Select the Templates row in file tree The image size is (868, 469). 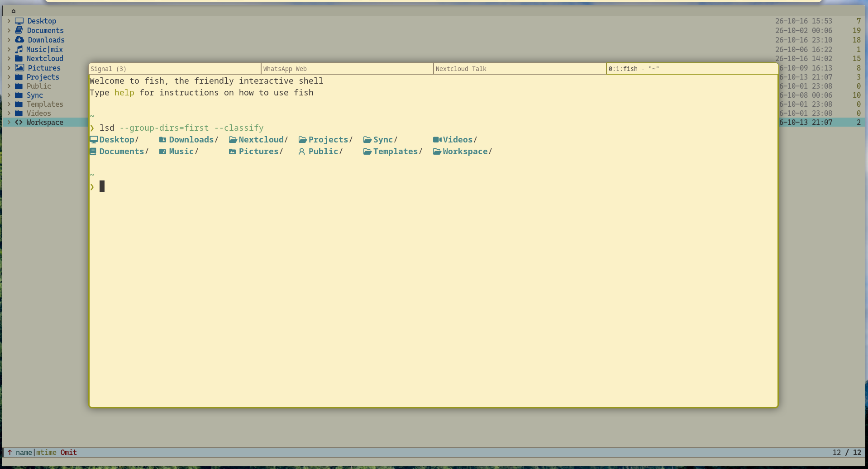pos(45,104)
